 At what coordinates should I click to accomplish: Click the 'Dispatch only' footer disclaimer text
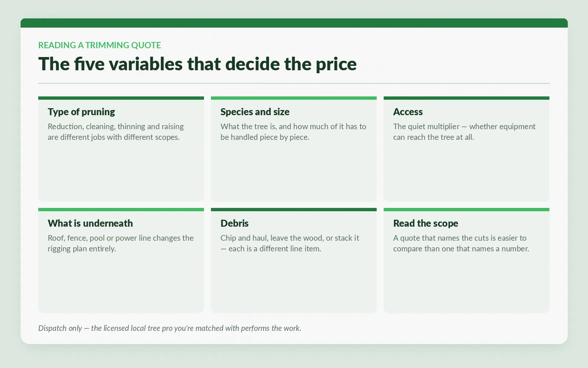point(170,328)
